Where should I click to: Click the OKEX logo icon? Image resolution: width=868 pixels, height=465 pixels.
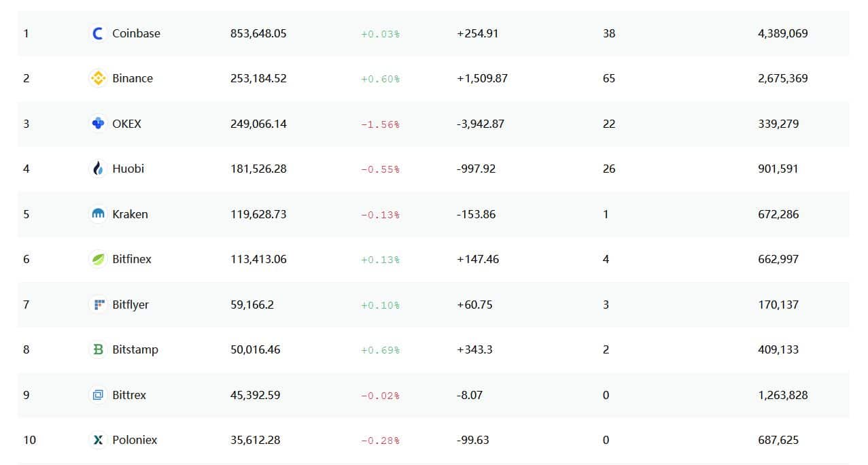tap(98, 124)
